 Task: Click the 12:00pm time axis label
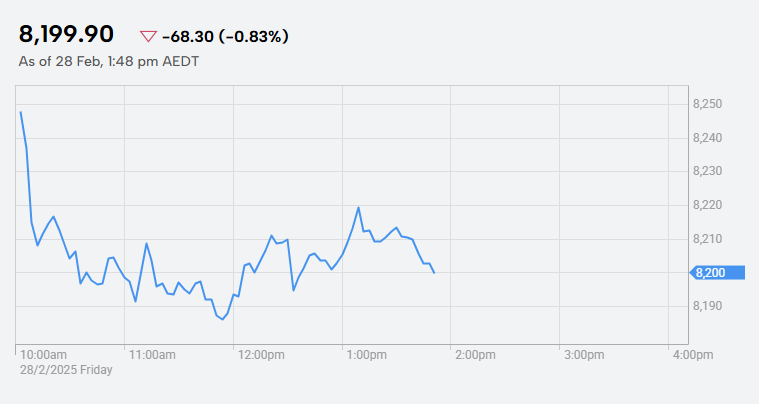click(x=261, y=355)
